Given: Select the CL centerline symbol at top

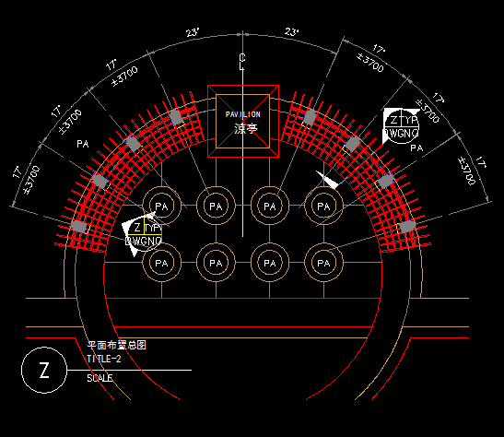Looking at the screenshot, I should click(242, 62).
